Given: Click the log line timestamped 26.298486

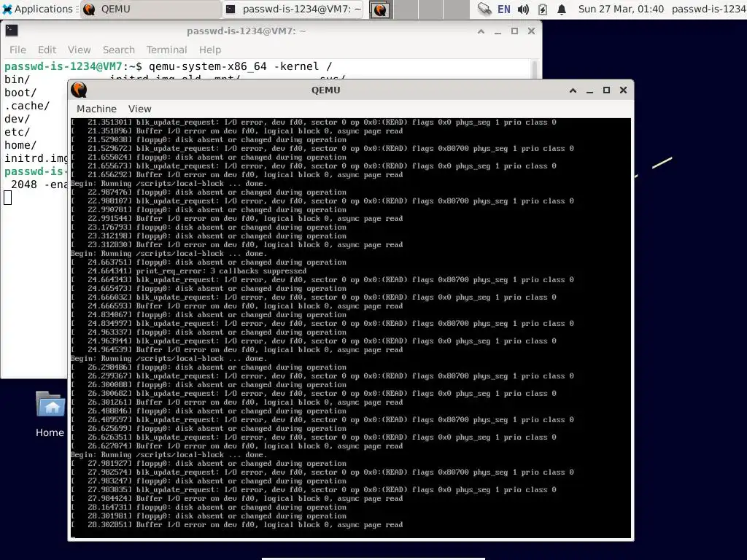Looking at the screenshot, I should [x=209, y=367].
